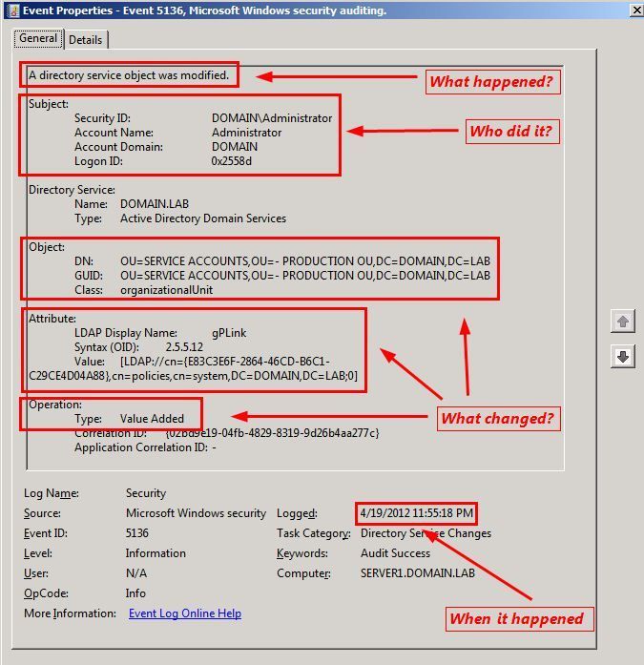This screenshot has width=644, height=665.
Task: Close the Event Properties dialog
Action: point(636,10)
